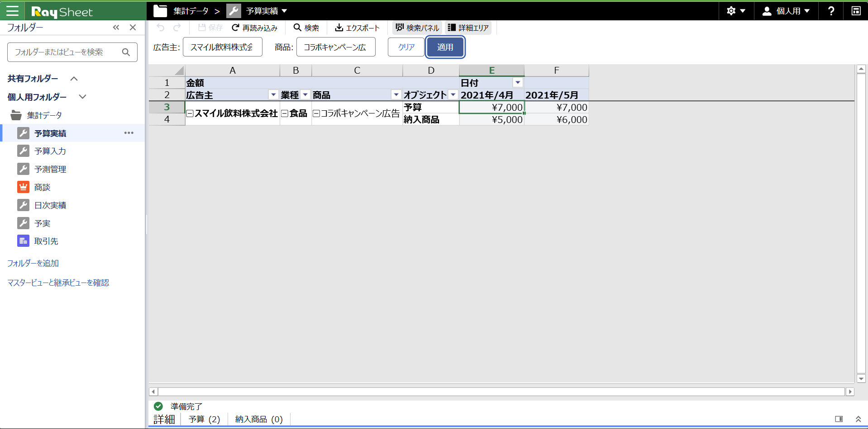Click the フォルダーを追加 link

click(33, 263)
